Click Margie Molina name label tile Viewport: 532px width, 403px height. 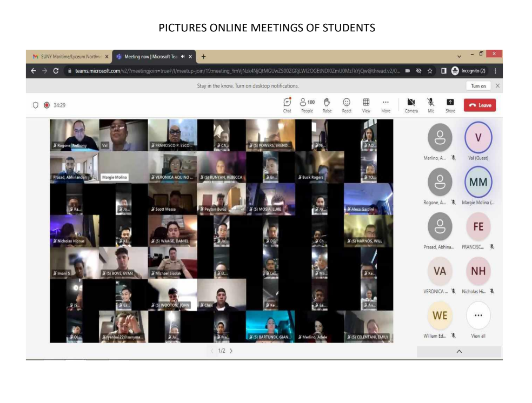114,177
